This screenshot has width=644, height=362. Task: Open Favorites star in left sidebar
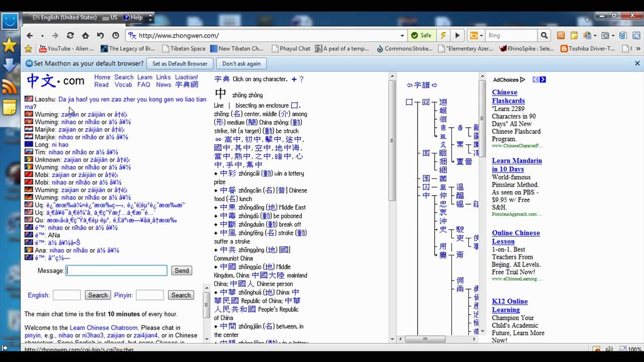click(10, 45)
